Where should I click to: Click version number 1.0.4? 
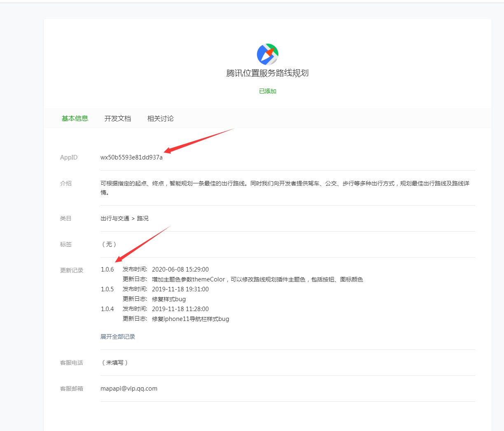(x=107, y=309)
